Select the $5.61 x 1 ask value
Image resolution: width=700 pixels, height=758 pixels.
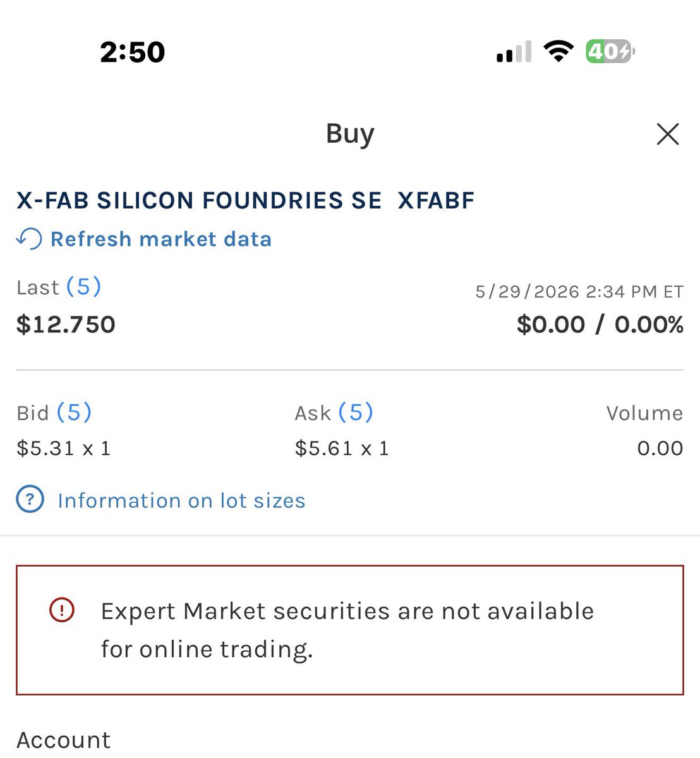click(x=342, y=448)
